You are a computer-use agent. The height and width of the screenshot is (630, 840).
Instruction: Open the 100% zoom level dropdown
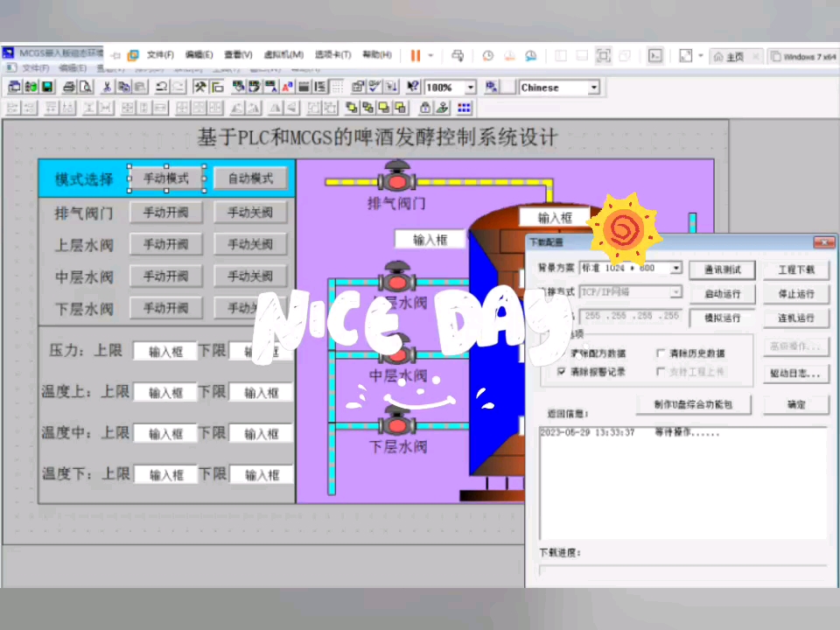[x=469, y=87]
